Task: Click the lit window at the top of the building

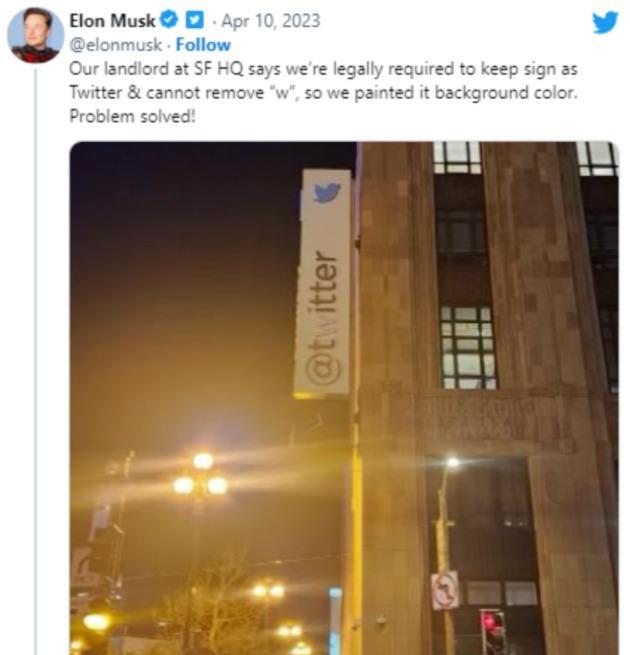Action: point(457,157)
